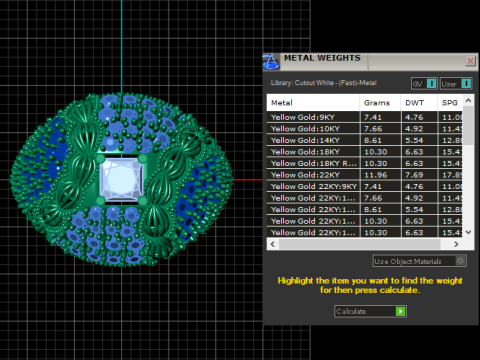This screenshot has height=360, width=480.
Task: Click the table scroll up arrow
Action: click(x=468, y=100)
